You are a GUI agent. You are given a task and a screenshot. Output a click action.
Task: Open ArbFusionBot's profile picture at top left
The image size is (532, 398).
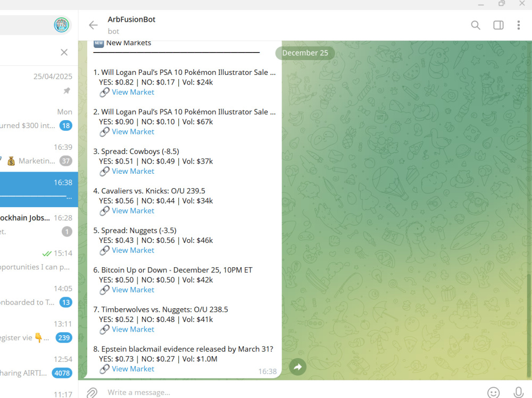61,24
